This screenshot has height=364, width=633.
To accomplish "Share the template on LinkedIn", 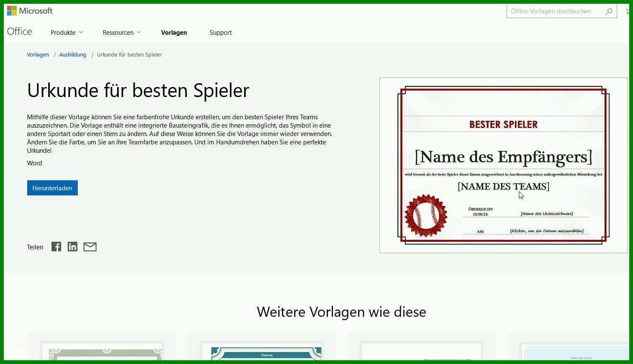I will 72,247.
